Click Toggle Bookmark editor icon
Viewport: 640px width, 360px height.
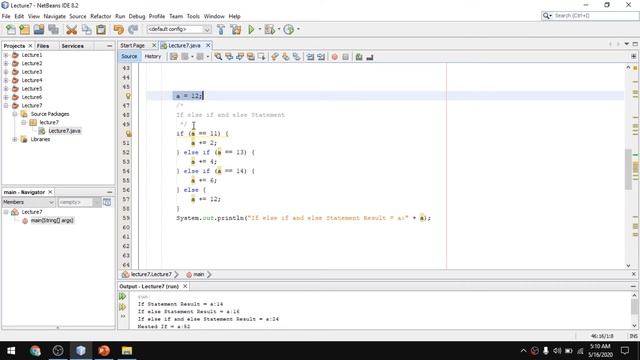[297, 57]
